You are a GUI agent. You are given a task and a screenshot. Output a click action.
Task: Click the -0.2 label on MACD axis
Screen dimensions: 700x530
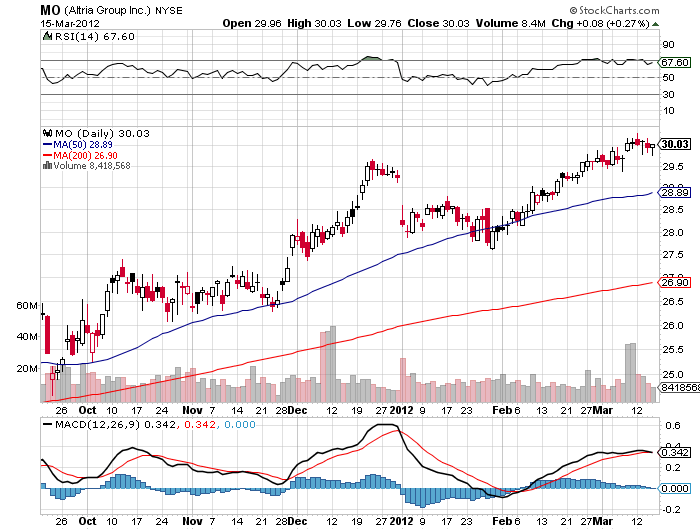671,509
